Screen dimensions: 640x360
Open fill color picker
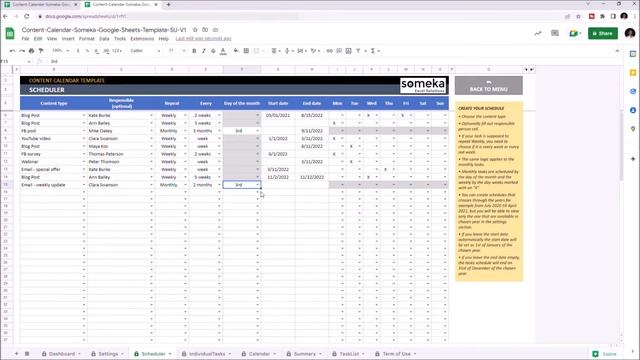[x=236, y=51]
